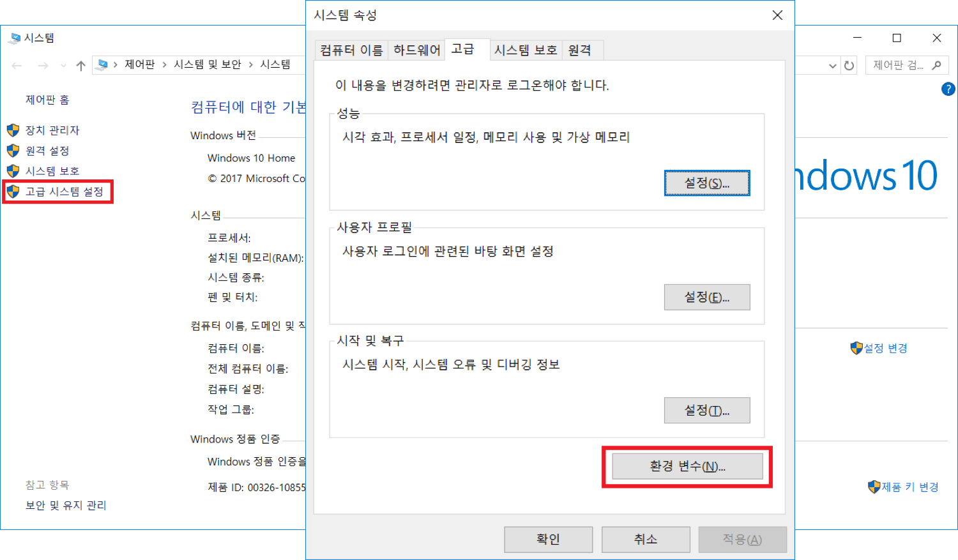Click 펜 및 터치: label

[x=232, y=297]
